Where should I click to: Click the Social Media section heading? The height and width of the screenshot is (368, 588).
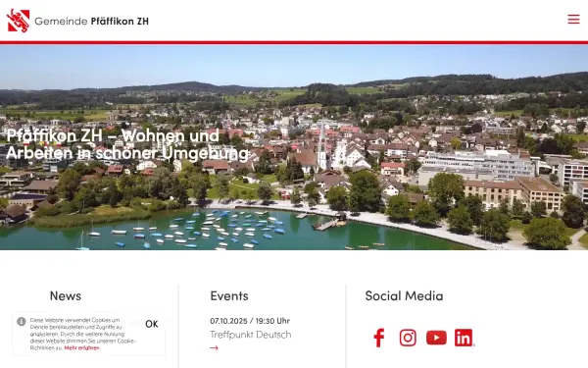point(404,296)
